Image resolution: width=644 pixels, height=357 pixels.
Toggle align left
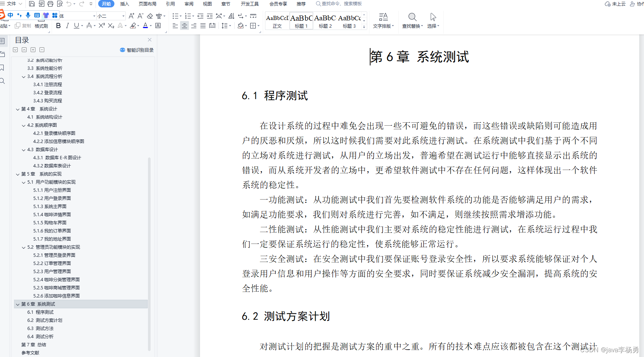pyautogui.click(x=175, y=25)
